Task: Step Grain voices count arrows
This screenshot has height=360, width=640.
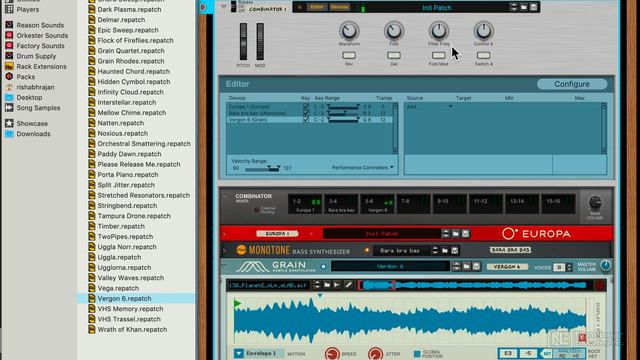Action: pyautogui.click(x=569, y=267)
